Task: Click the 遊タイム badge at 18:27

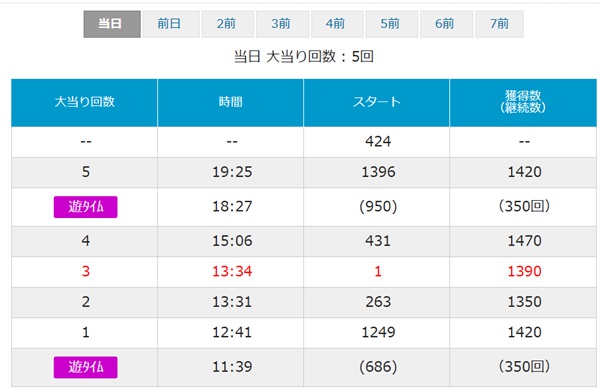Action: coord(85,207)
